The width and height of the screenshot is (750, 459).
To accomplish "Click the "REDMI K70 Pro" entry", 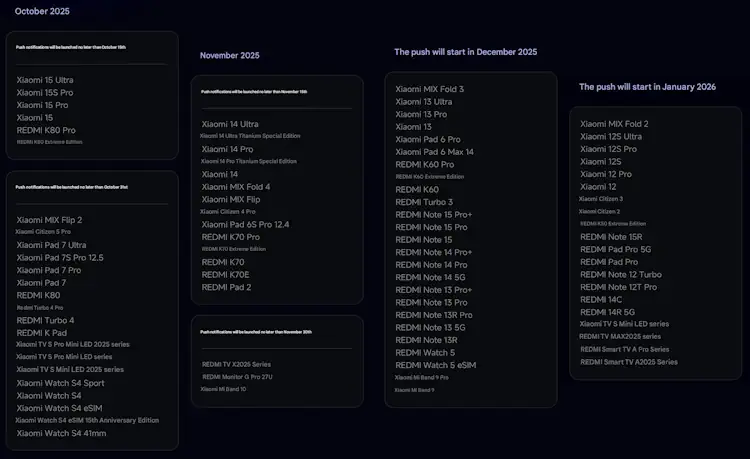I will point(231,237).
